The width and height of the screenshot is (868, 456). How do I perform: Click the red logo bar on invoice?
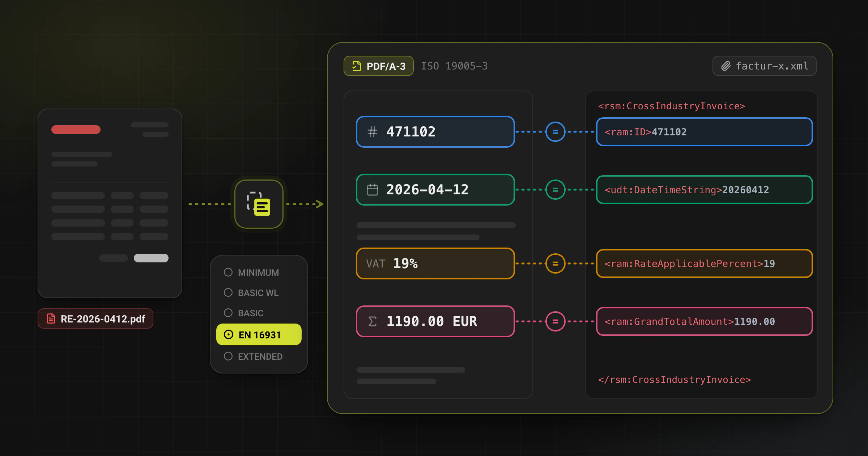click(76, 130)
